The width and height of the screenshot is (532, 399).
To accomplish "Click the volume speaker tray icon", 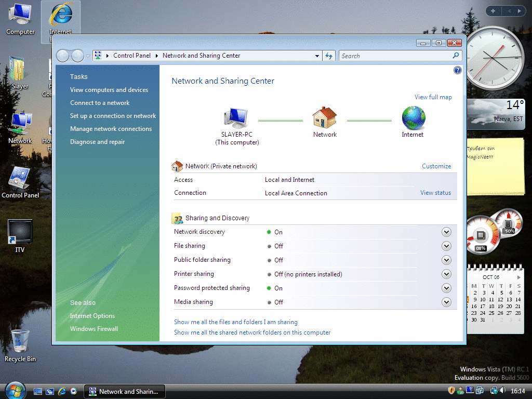I will tap(502, 391).
